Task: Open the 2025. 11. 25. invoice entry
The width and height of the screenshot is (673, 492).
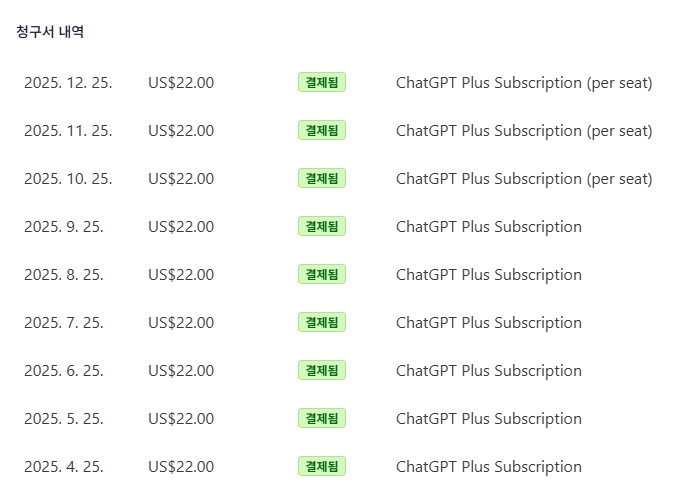Action: 68,131
